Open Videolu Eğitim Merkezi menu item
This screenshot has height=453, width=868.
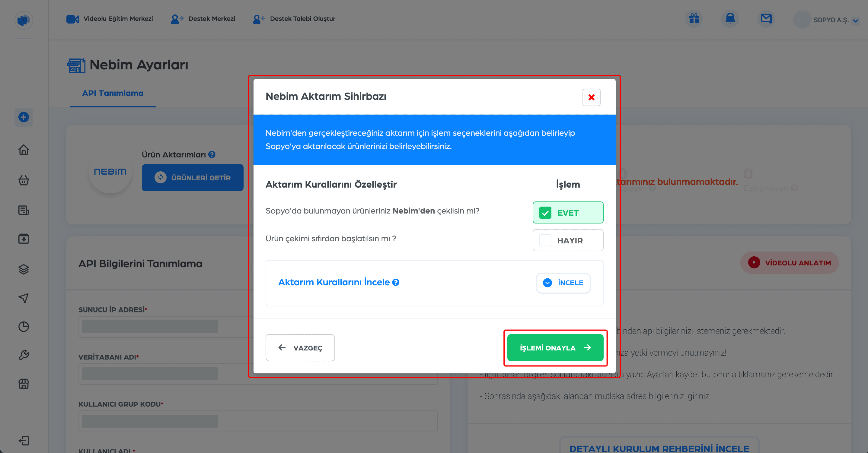pos(110,19)
